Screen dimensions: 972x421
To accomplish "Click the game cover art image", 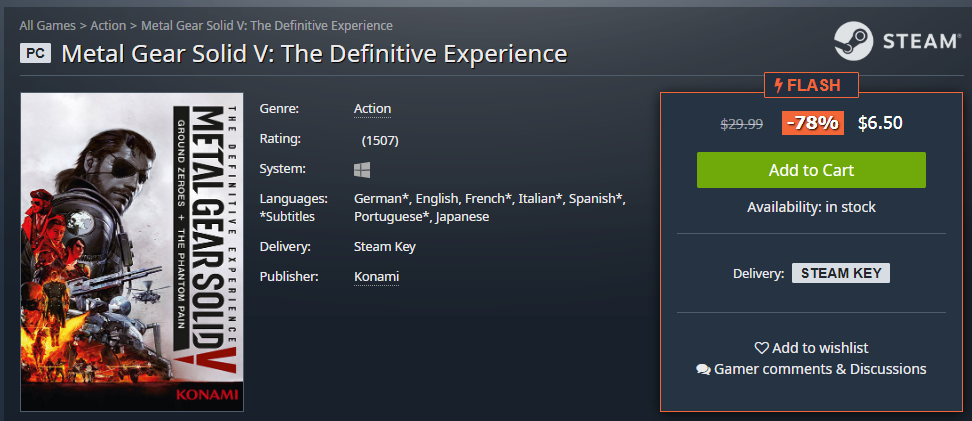I will (x=132, y=252).
